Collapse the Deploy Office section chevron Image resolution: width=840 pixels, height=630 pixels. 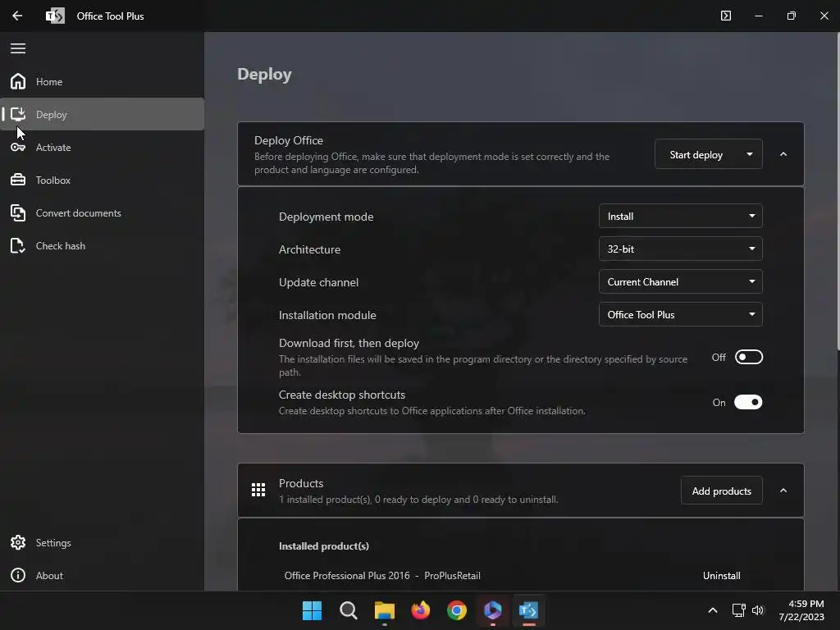[x=783, y=154]
